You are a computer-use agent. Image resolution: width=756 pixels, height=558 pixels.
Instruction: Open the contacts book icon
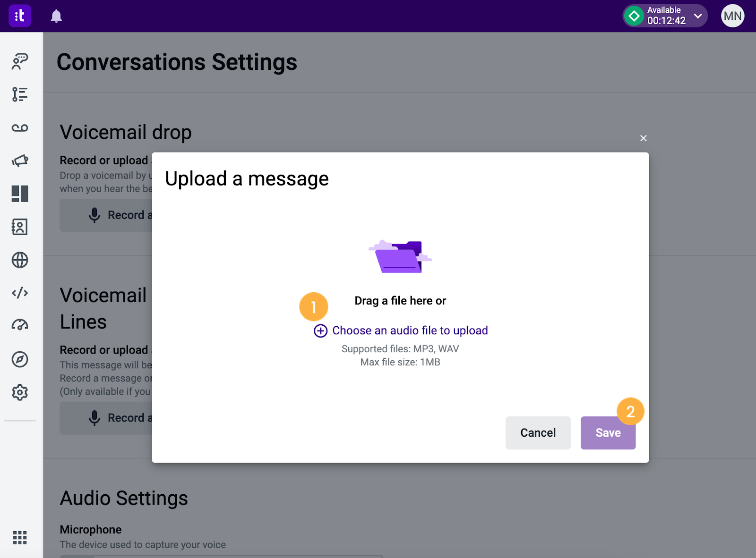[x=20, y=227]
